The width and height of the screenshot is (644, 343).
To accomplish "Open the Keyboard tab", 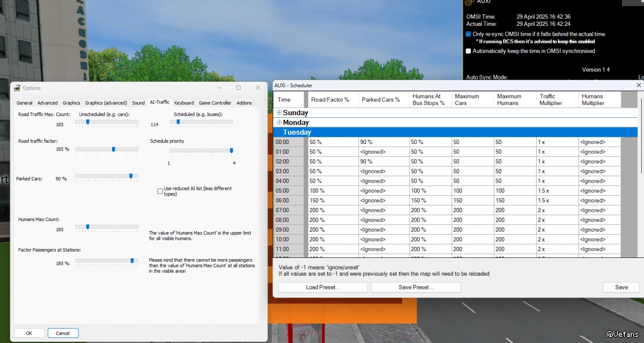I will tap(184, 103).
